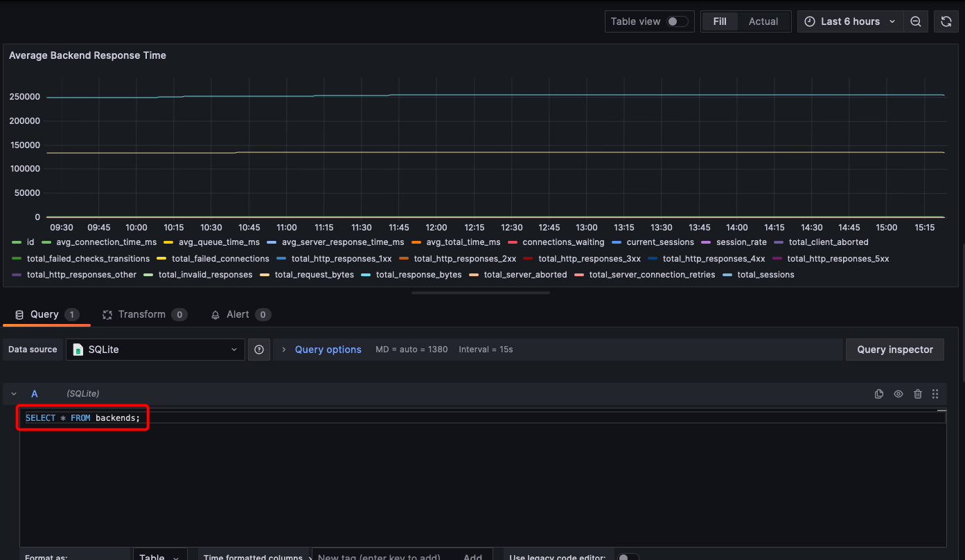Toggle Use legacy code editor switch
Viewport: 965px width, 560px height.
click(628, 557)
